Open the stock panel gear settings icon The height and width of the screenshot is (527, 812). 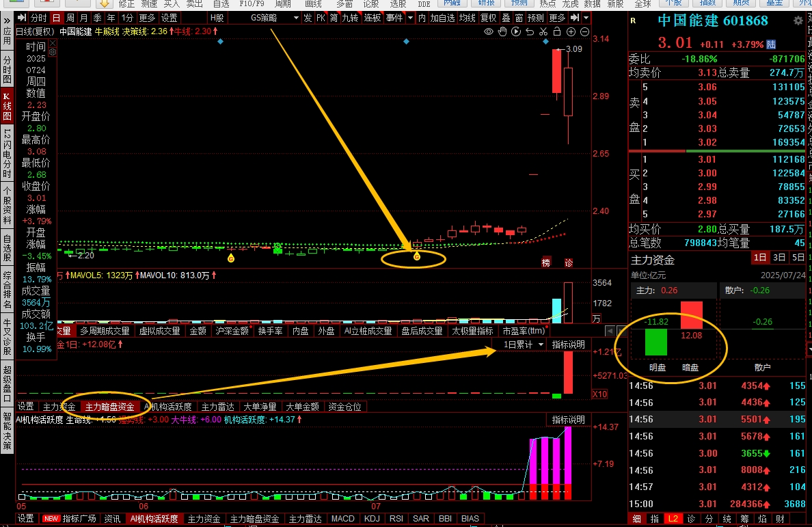[798, 21]
